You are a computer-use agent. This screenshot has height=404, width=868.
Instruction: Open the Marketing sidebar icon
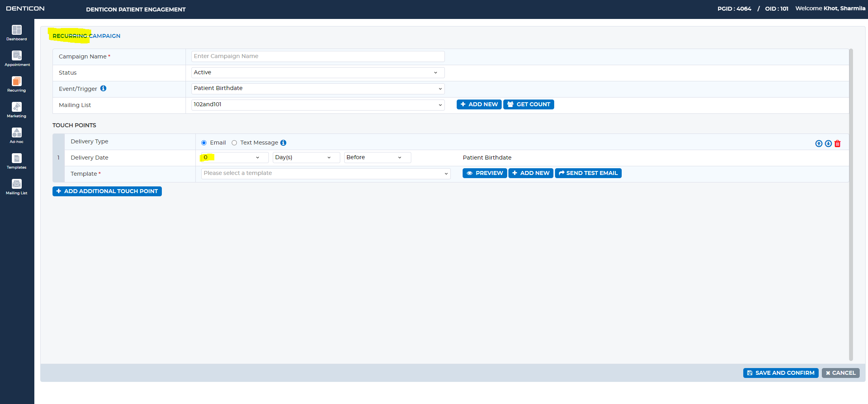[x=17, y=110]
